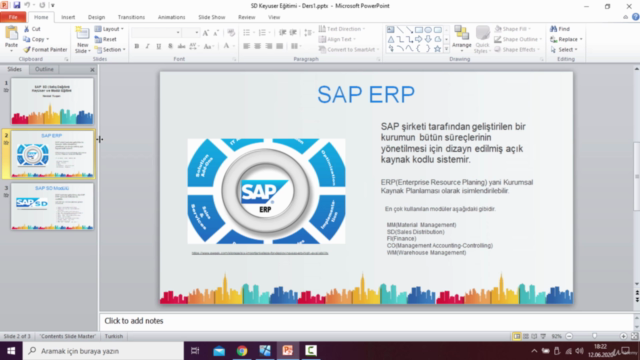Image resolution: width=640 pixels, height=360 pixels.
Task: Justify paragraph text
Action: tap(280, 47)
